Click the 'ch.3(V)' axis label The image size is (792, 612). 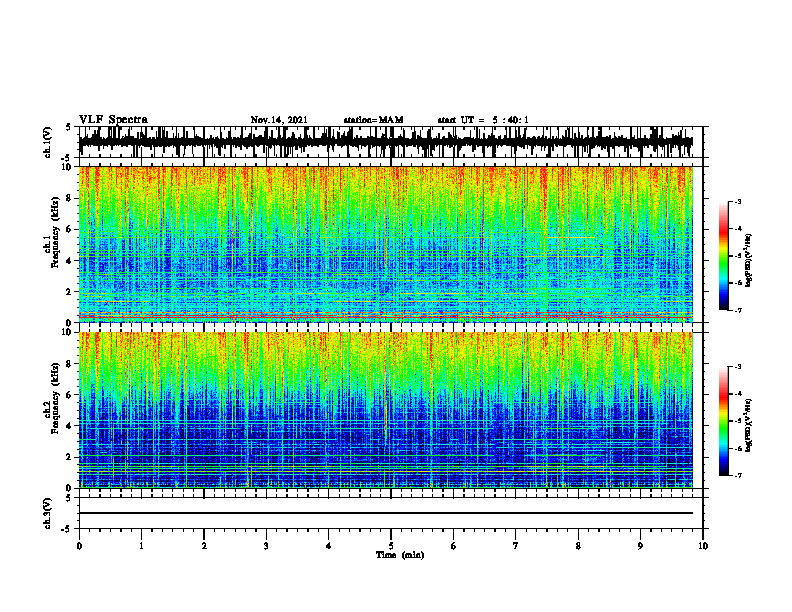coord(48,513)
